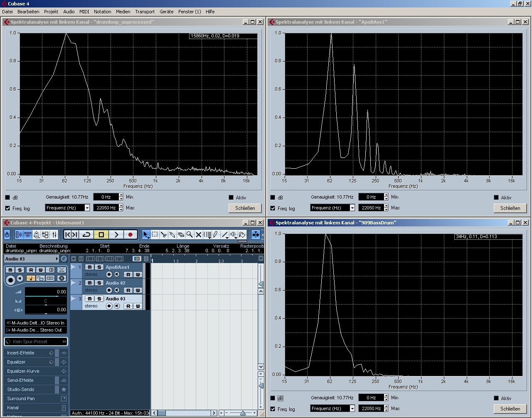Open channel settings 'e' button
This screenshot has height=418, width=532.
[64, 259]
